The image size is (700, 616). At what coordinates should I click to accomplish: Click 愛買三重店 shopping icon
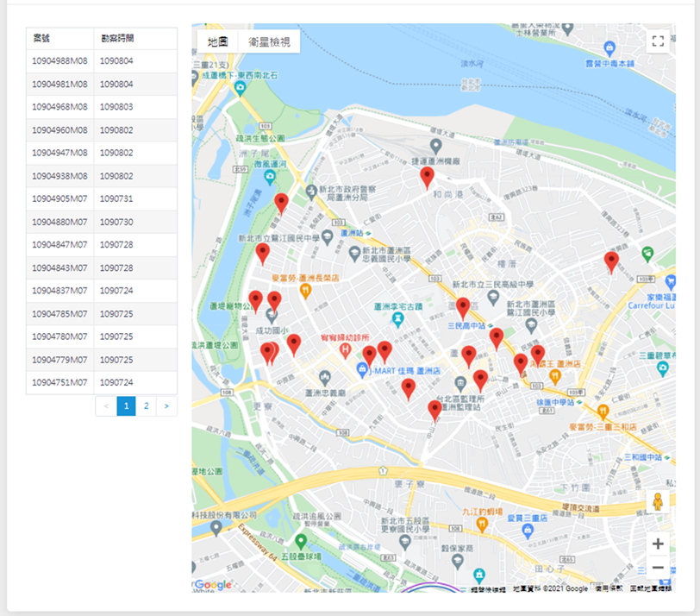pos(528,531)
